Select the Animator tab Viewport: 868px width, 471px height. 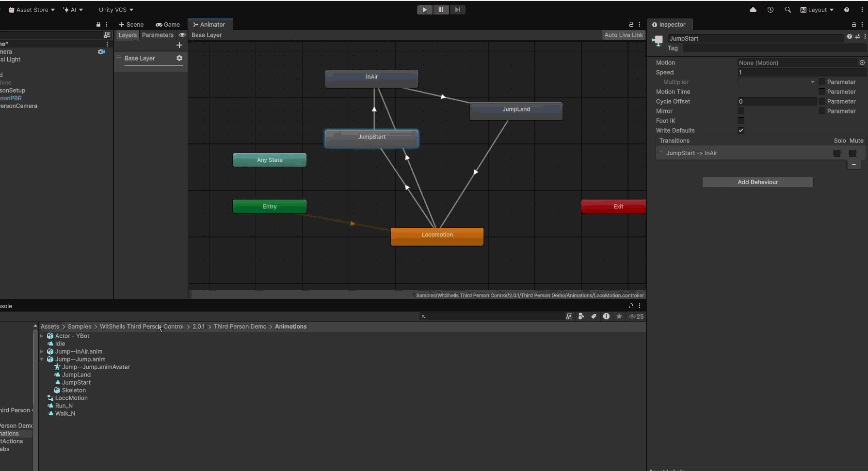(209, 24)
